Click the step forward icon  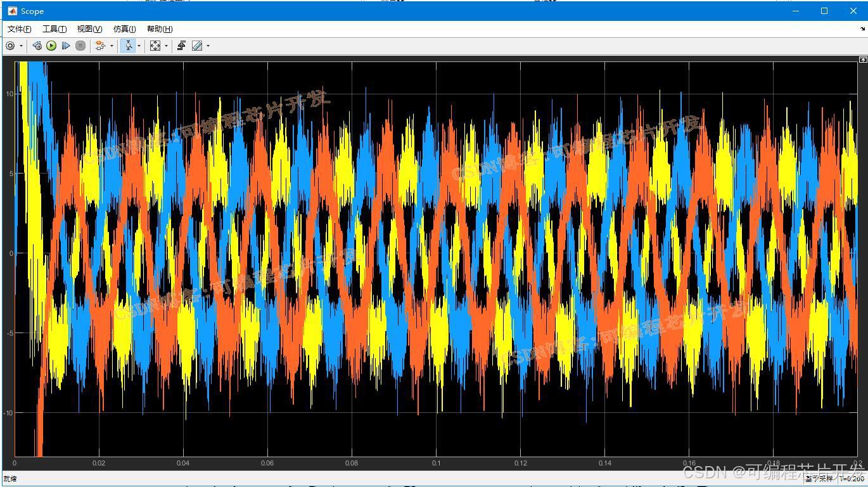click(x=66, y=46)
